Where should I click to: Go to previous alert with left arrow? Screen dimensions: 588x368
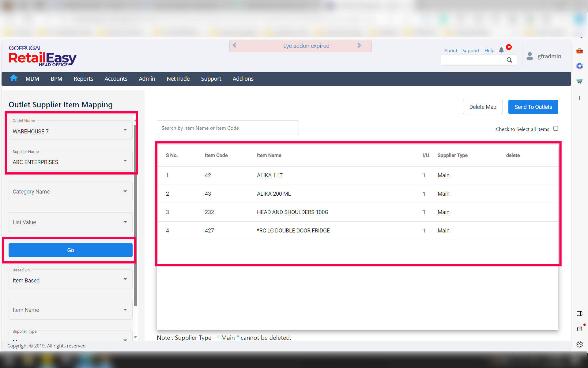click(235, 45)
